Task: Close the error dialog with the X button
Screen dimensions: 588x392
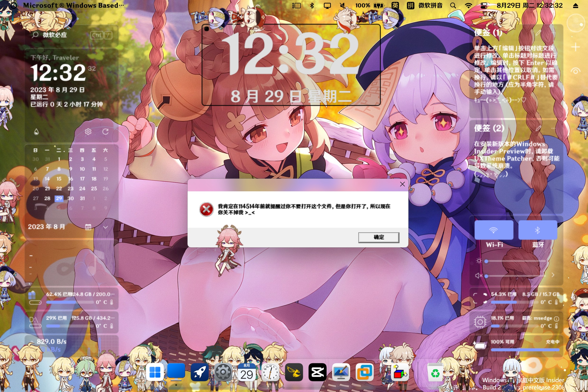Action: [x=402, y=184]
